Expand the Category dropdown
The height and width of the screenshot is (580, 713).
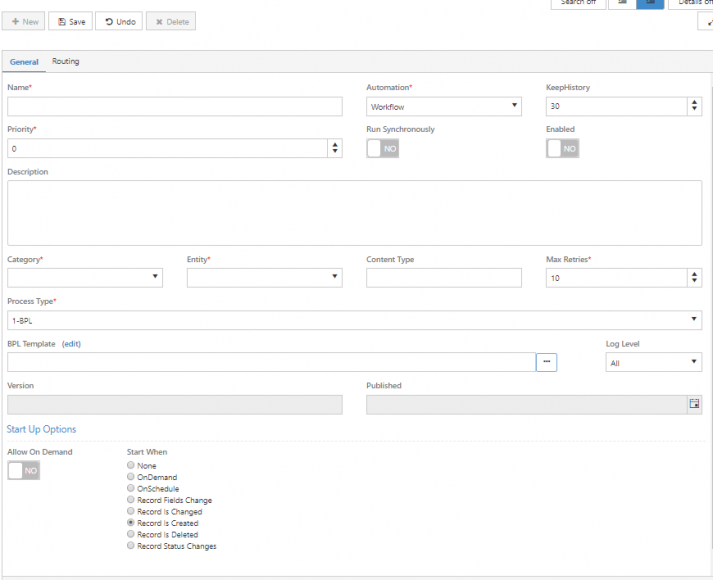click(x=85, y=278)
